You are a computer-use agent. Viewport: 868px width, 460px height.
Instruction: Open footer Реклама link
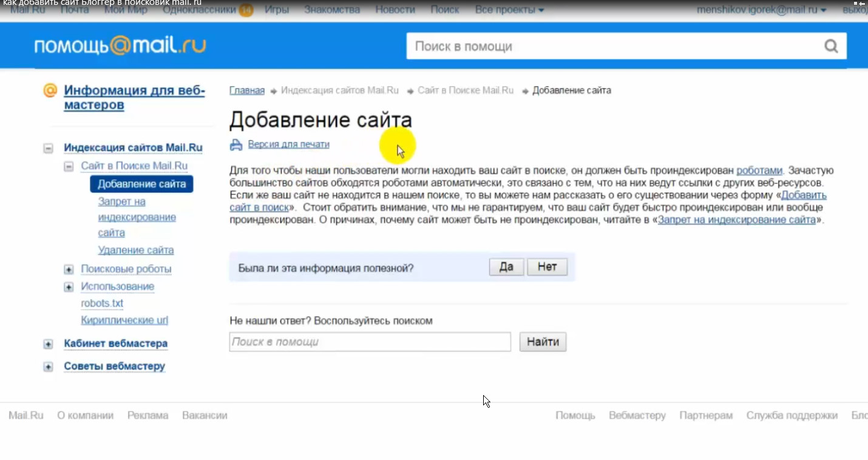[x=147, y=416]
